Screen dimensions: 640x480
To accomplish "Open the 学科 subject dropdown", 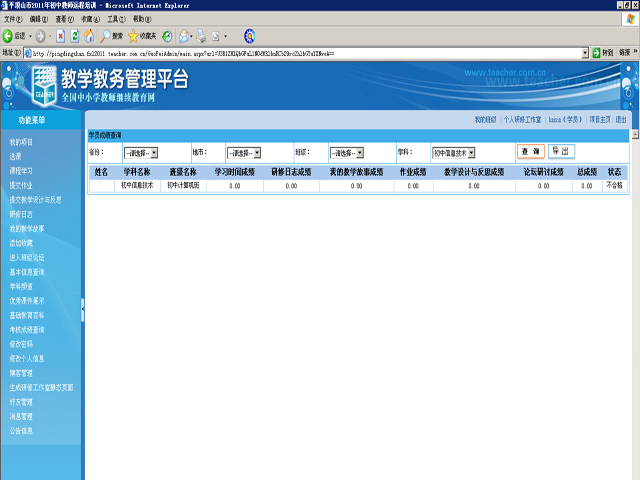I will click(x=453, y=153).
